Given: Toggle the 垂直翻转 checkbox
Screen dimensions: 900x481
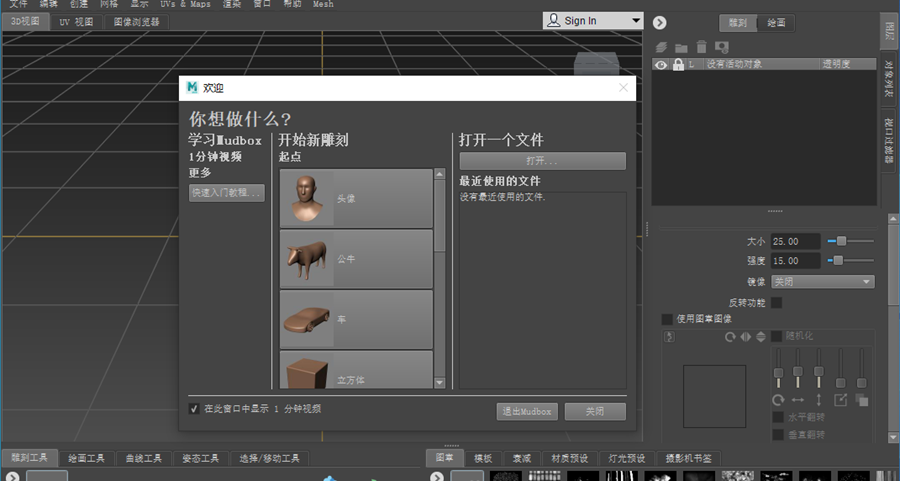Looking at the screenshot, I should pyautogui.click(x=778, y=435).
